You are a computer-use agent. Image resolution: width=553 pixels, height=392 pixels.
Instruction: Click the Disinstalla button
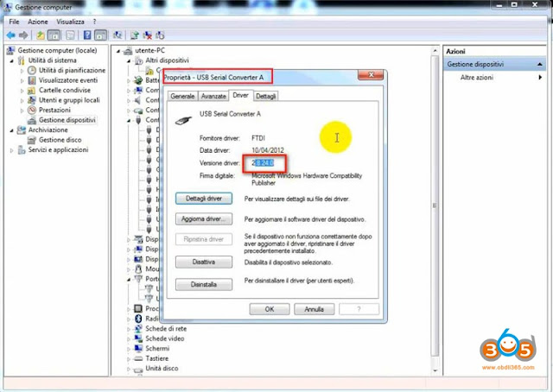(204, 284)
